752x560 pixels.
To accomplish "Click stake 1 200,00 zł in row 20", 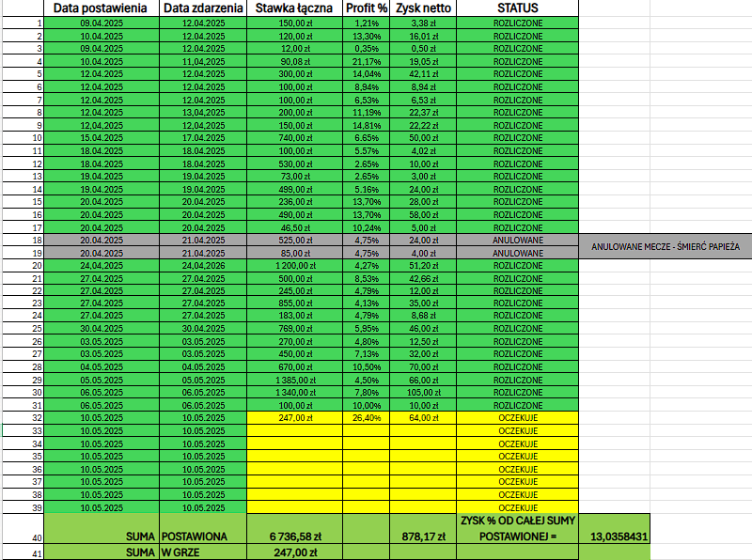I will pyautogui.click(x=294, y=265).
